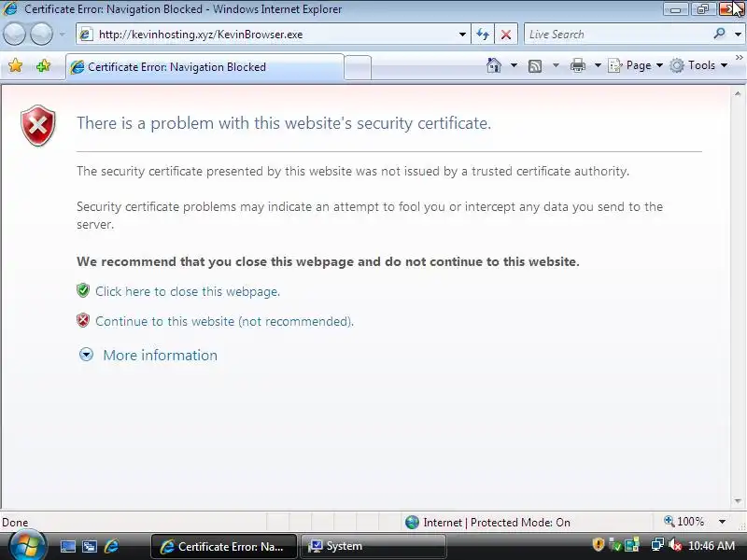Click Show Desktop quick launch icon
Viewport: 747px width, 560px height.
pyautogui.click(x=67, y=546)
